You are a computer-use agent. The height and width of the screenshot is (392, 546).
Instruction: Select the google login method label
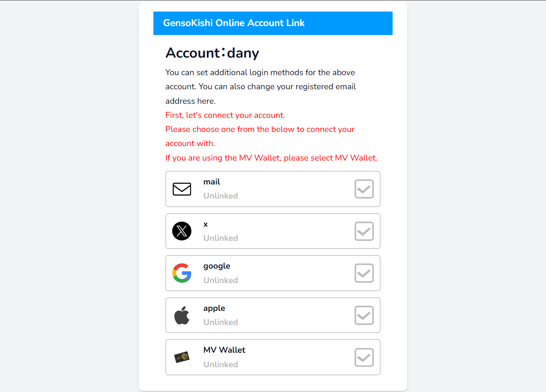217,266
